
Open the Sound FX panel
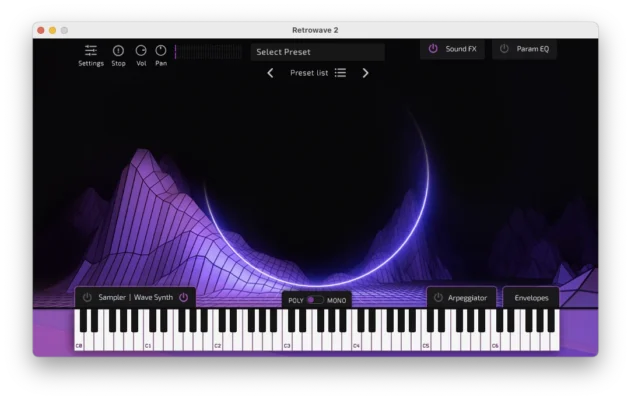(x=461, y=49)
